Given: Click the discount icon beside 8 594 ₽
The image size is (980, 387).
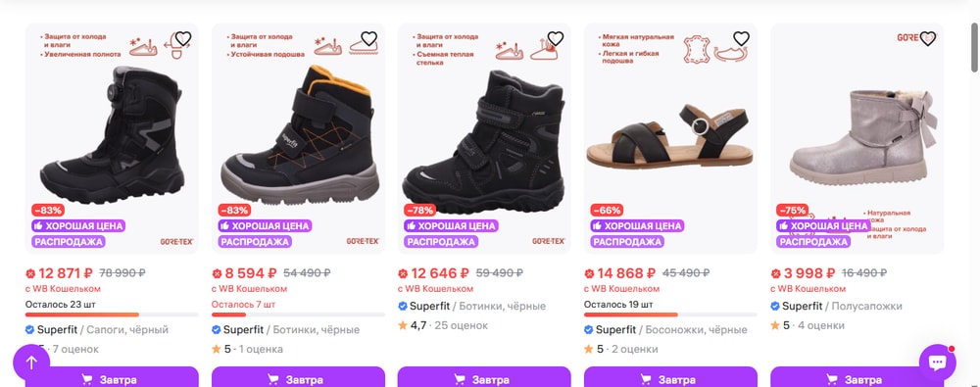Looking at the screenshot, I should pyautogui.click(x=217, y=273).
